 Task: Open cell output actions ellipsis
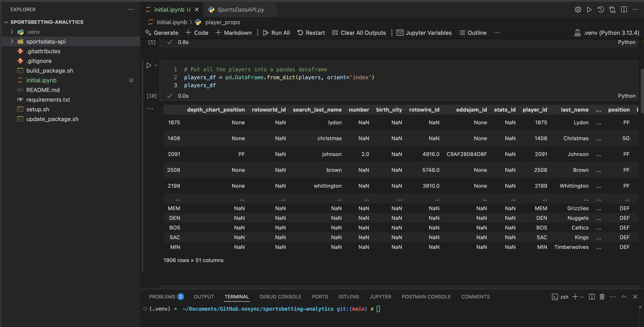pos(150,109)
